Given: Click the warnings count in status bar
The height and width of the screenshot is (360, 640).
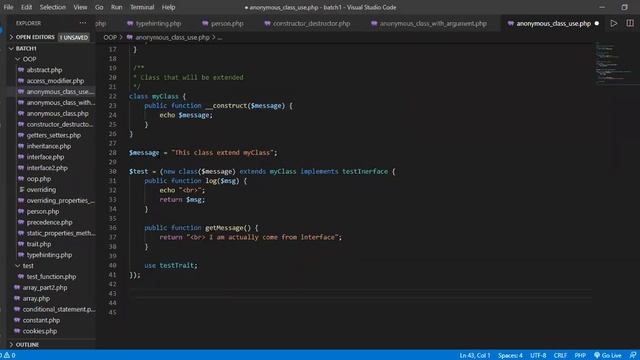Looking at the screenshot, I should pos(10,355).
